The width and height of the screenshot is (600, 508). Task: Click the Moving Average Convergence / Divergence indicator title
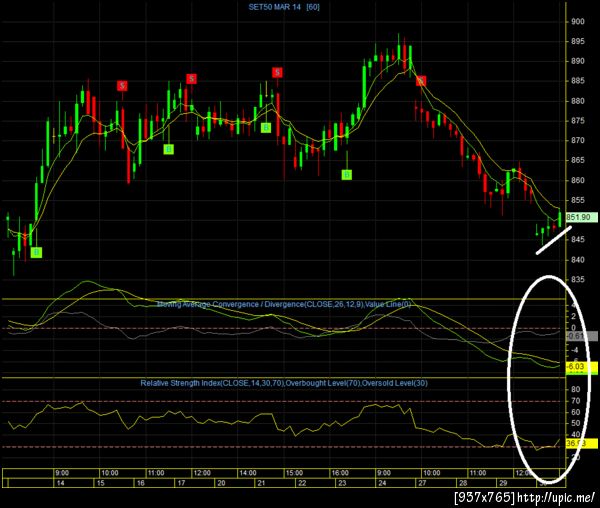(284, 304)
